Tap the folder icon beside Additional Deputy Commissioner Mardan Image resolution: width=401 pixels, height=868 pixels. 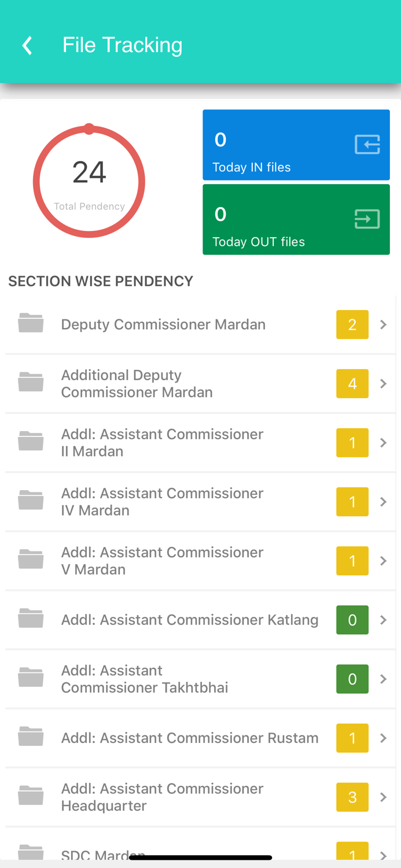(30, 383)
